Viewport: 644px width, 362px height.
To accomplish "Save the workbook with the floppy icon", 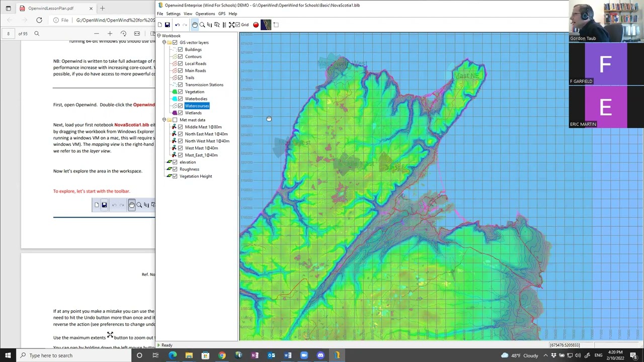I will click(168, 25).
